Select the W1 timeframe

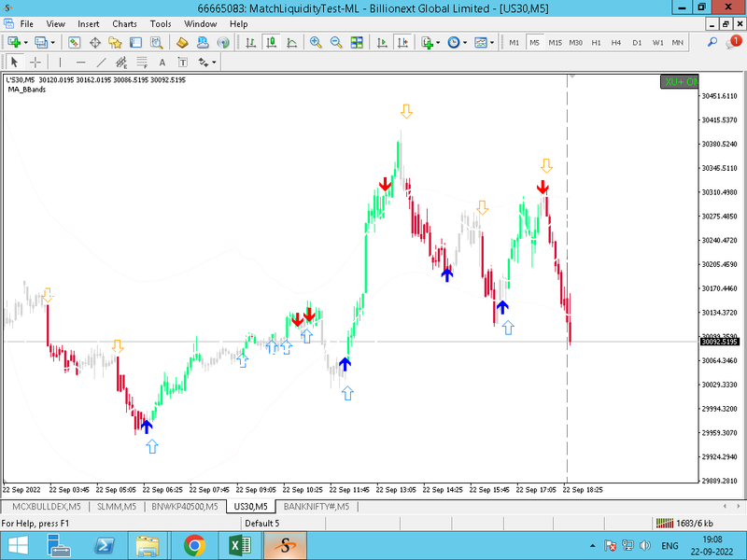tap(658, 42)
